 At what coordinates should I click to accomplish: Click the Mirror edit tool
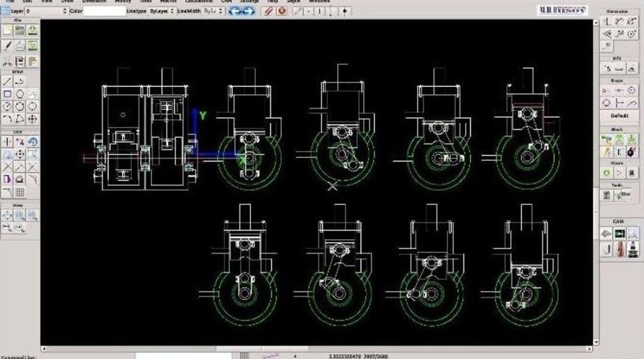click(7, 154)
